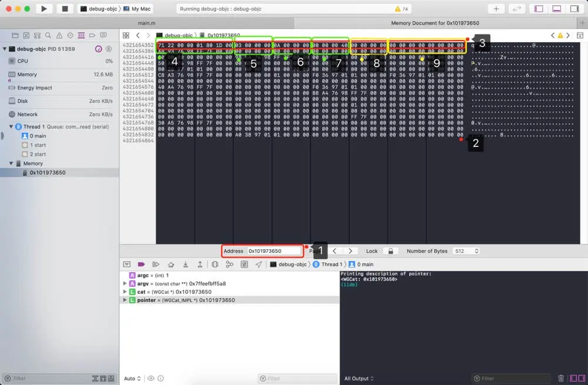This screenshot has width=588, height=385.
Task: Click the print description info icon
Action: click(161, 379)
